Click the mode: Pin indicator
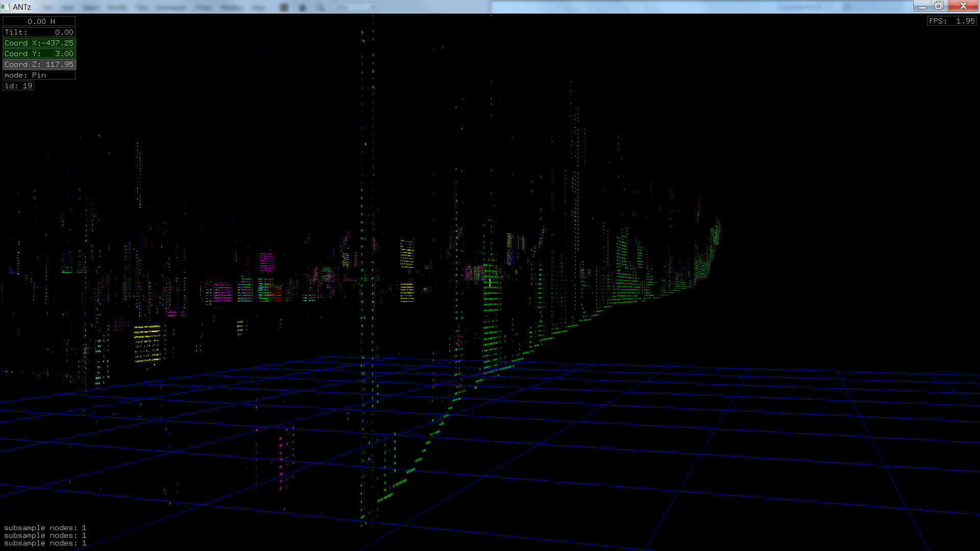The height and width of the screenshot is (551, 980). (x=39, y=75)
